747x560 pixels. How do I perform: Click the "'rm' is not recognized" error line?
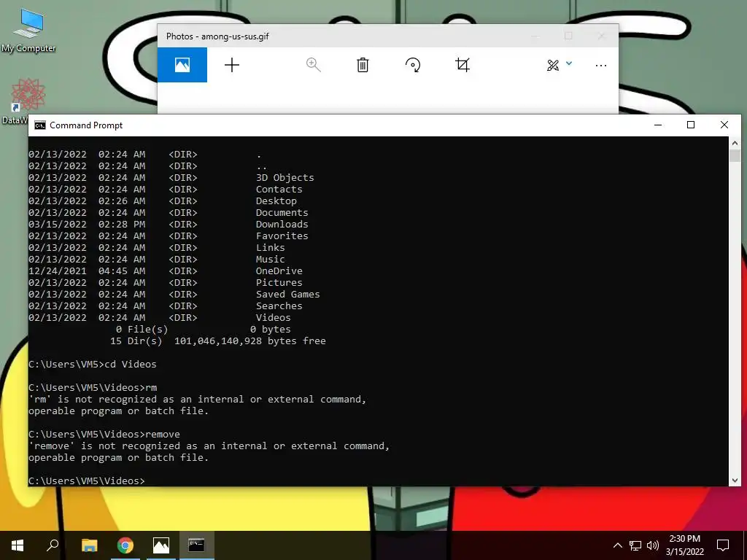(197, 399)
